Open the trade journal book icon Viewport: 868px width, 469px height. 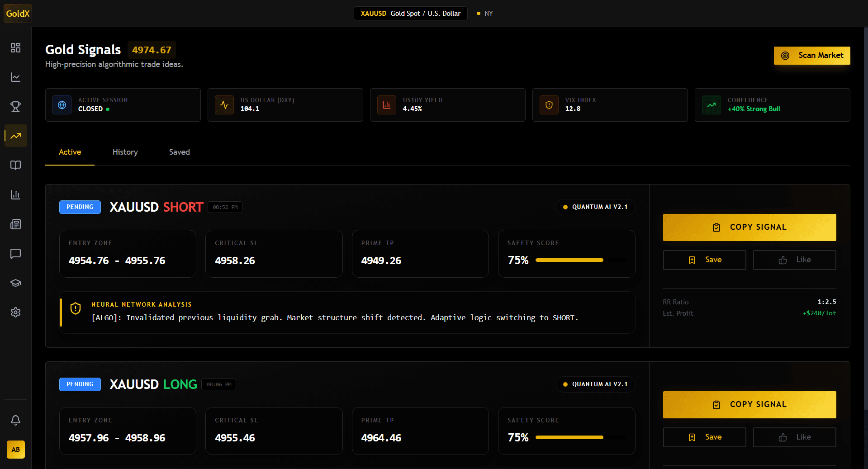tap(15, 165)
